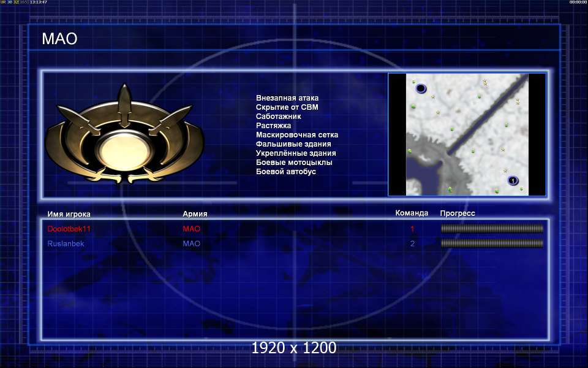Viewport: 588px width, 368px height.
Task: Select ability 'Маскировочная сетка'
Action: (297, 135)
